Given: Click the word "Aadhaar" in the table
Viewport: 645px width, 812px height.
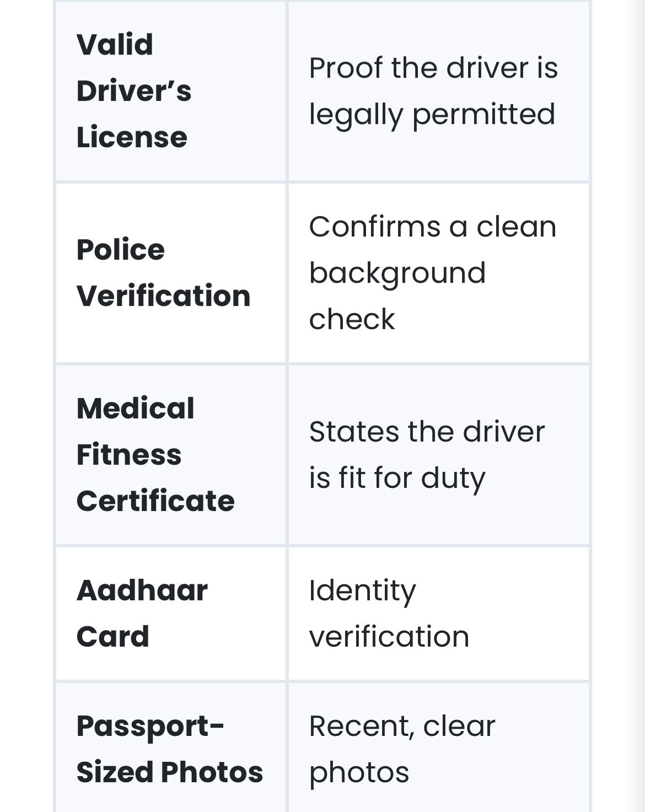Looking at the screenshot, I should (x=142, y=590).
